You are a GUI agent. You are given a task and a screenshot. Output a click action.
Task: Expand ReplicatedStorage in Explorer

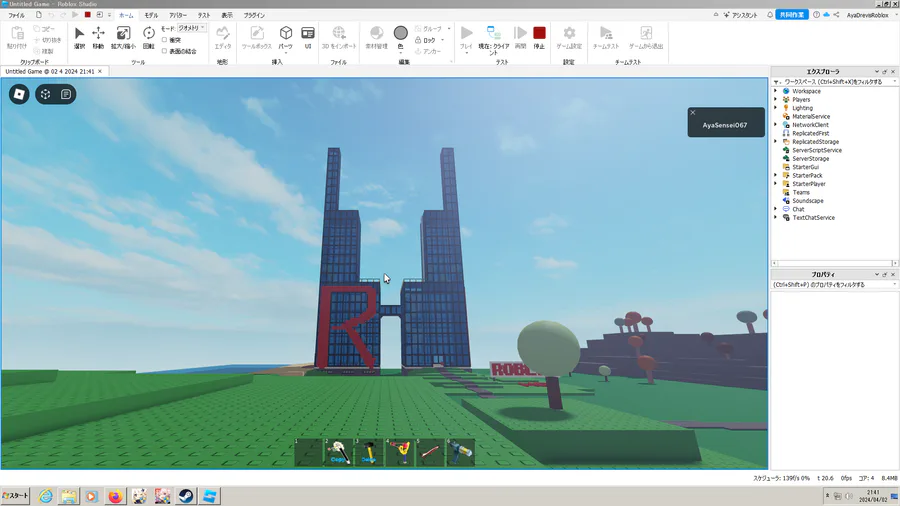pyautogui.click(x=775, y=141)
